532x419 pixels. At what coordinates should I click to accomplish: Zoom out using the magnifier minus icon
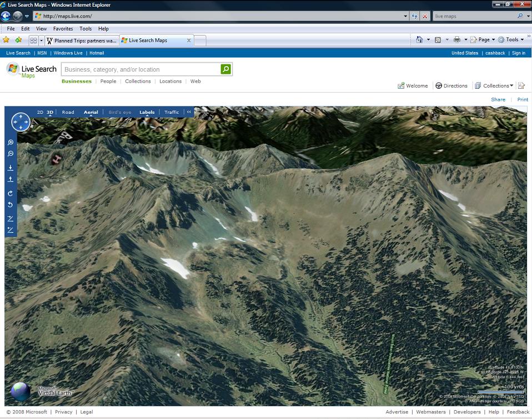(x=11, y=154)
